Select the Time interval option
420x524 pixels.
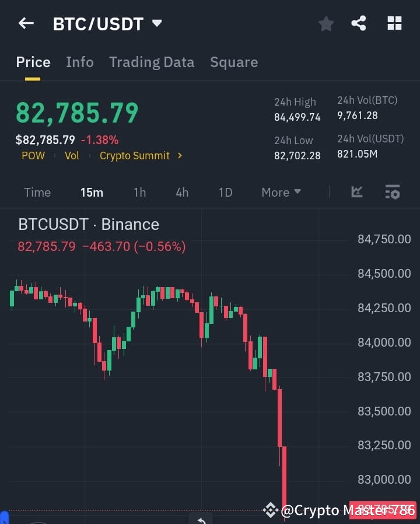click(37, 192)
